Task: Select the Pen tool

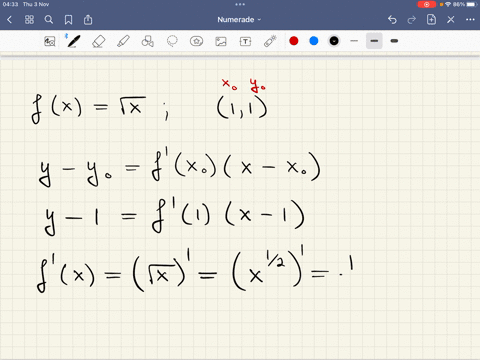Action: pos(73,41)
